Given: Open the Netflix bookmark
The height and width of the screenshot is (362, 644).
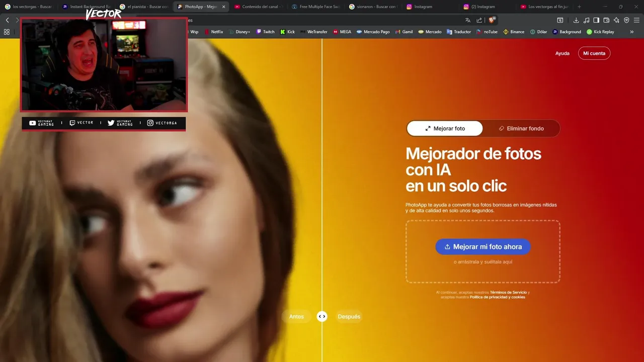Looking at the screenshot, I should (x=214, y=32).
